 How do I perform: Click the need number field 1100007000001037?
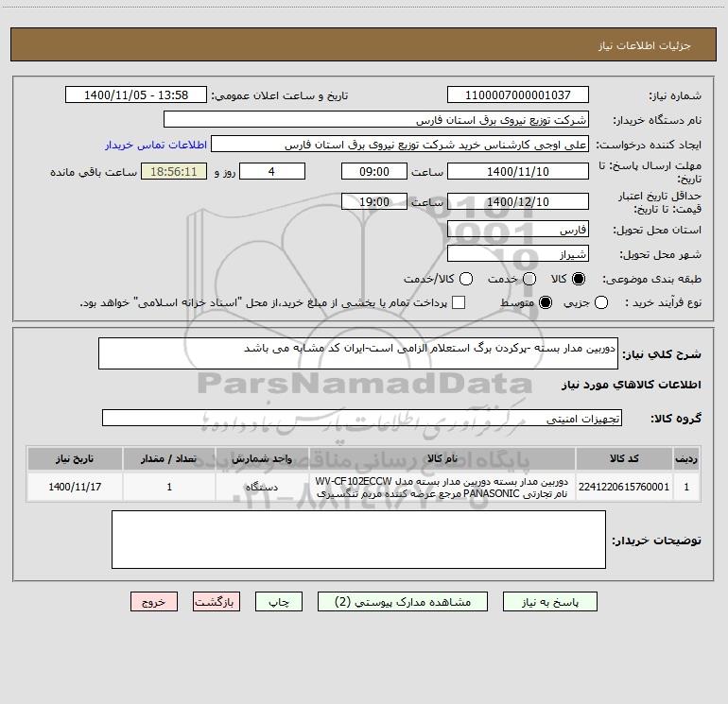[518, 95]
